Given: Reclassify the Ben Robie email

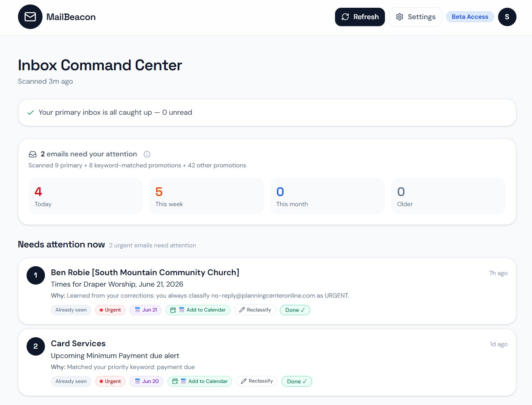Looking at the screenshot, I should 255,310.
